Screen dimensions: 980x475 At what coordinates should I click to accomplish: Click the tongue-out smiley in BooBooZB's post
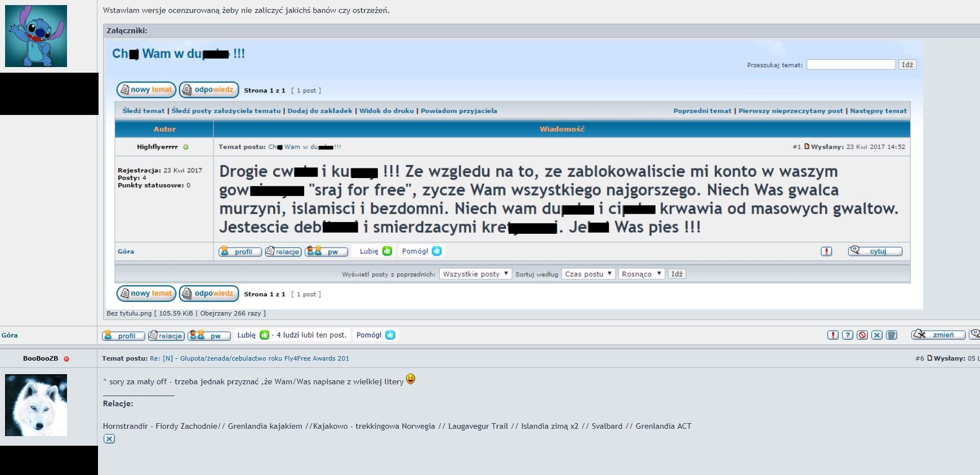click(x=411, y=379)
